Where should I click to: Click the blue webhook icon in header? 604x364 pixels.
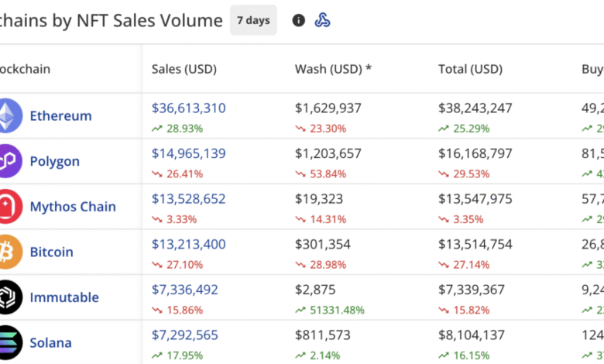322,20
